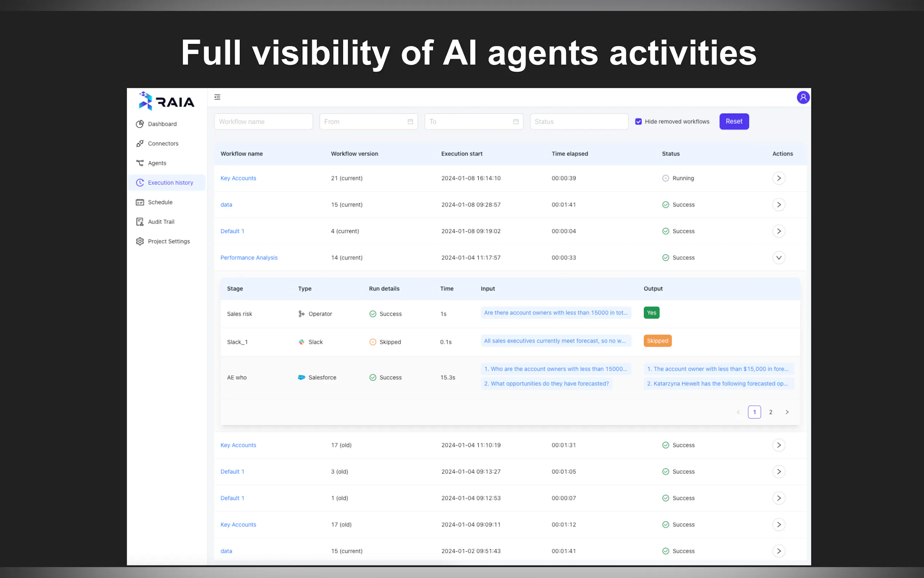Expand the Key Accounts version 21 row

tap(778, 178)
